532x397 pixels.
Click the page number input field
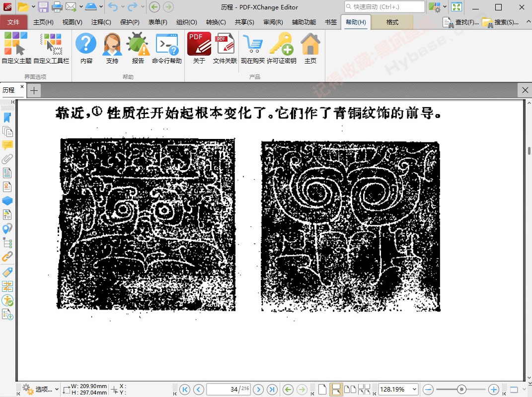(228, 390)
